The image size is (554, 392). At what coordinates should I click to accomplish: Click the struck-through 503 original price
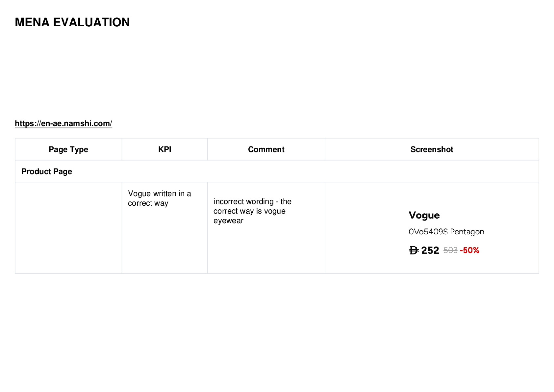(x=450, y=250)
